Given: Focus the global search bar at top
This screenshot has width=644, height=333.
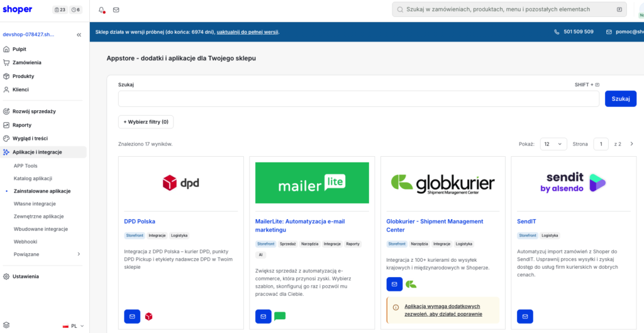Looking at the screenshot, I should tap(509, 9).
